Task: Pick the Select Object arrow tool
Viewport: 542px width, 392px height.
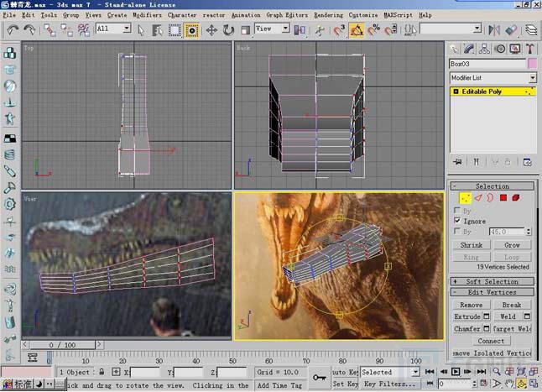Action: 141,30
